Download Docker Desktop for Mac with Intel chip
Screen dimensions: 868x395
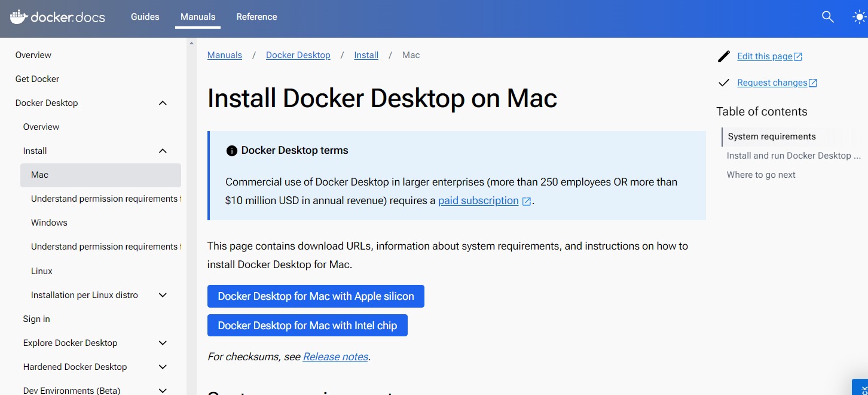[307, 326]
